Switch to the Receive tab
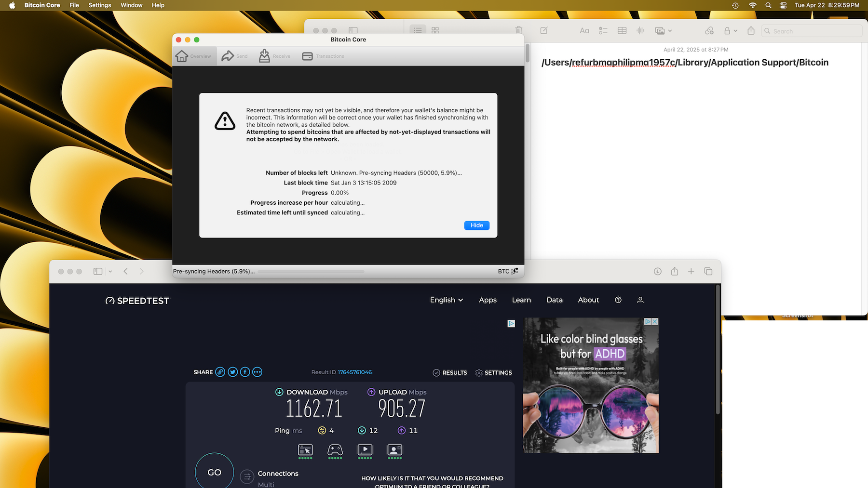 pos(274,56)
